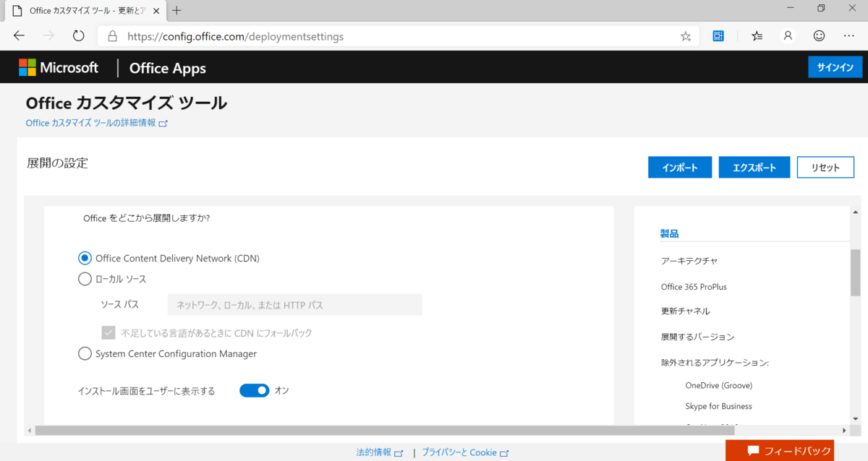Click the サインイン button
This screenshot has height=461, width=868.
[835, 67]
